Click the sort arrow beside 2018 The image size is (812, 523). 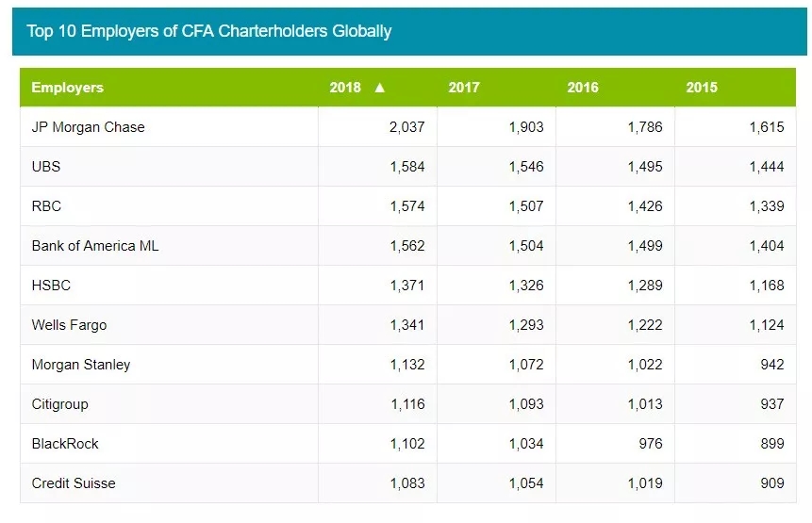380,88
